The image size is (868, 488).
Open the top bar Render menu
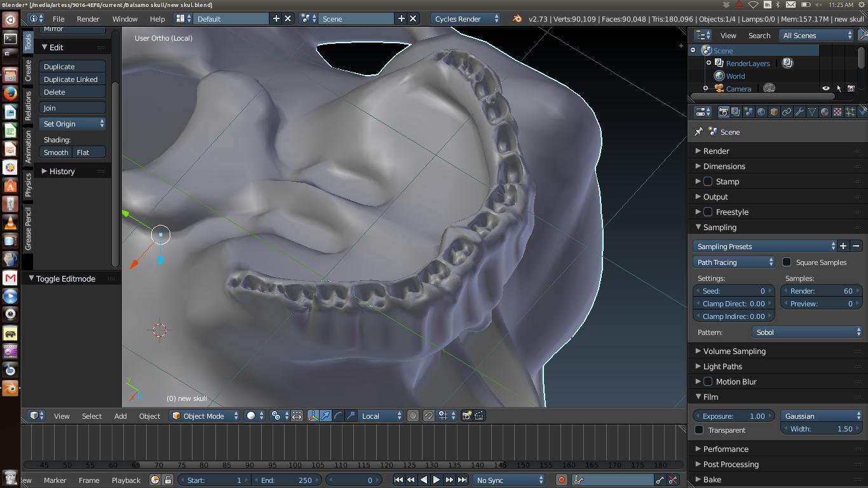click(88, 18)
